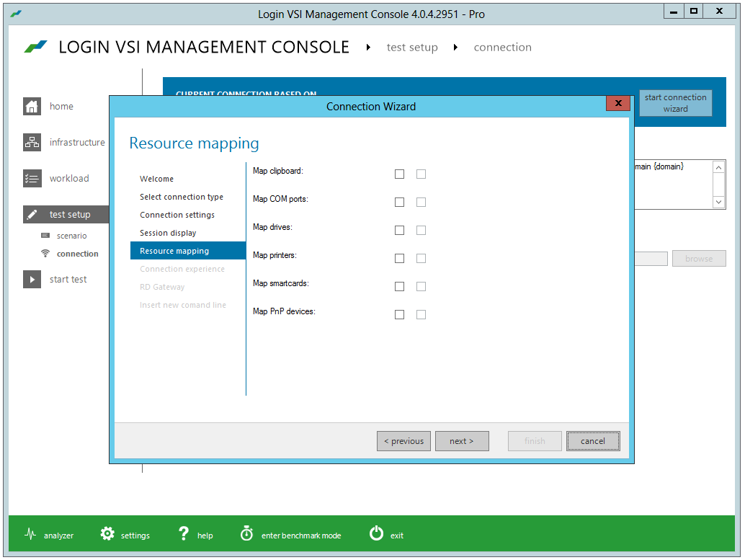
Task: Open Connection settings wizard step
Action: pyautogui.click(x=177, y=215)
